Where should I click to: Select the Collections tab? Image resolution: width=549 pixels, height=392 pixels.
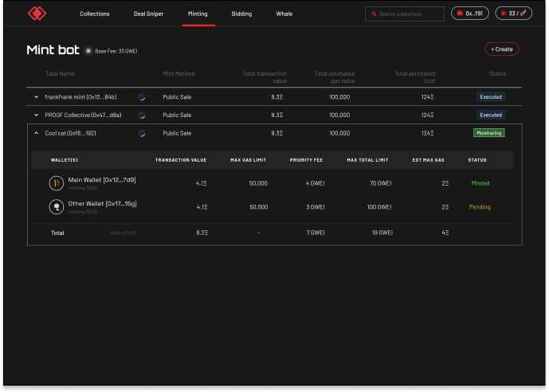(x=95, y=14)
